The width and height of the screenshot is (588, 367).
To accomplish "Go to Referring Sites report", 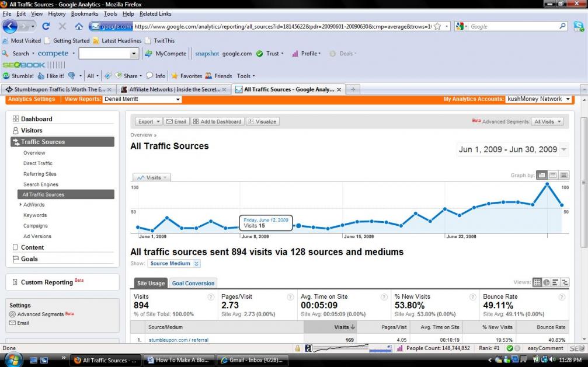I will click(40, 174).
